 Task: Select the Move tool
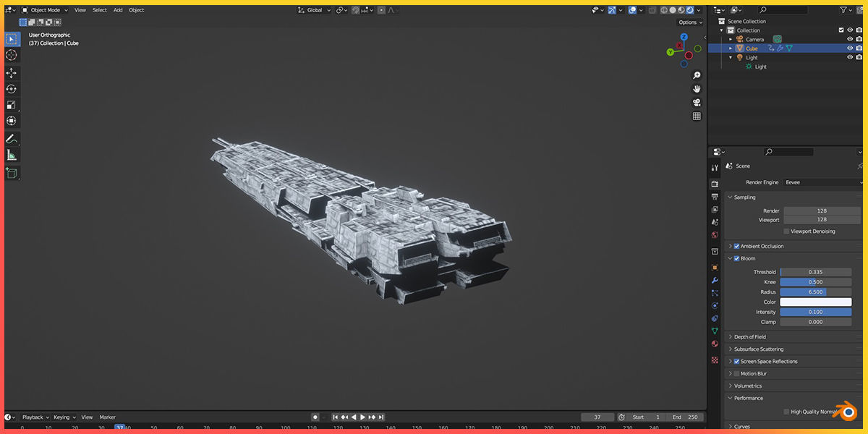(12, 73)
